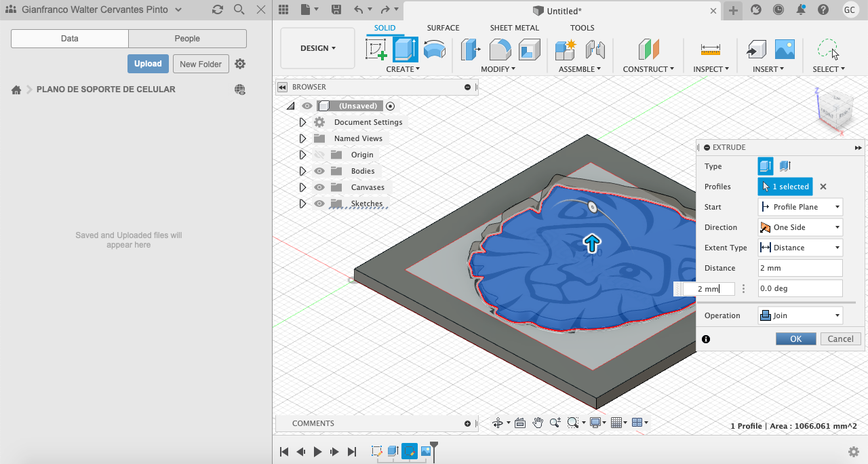Switch to the SURFACE tab
Screen dimensions: 868x464
pyautogui.click(x=443, y=28)
